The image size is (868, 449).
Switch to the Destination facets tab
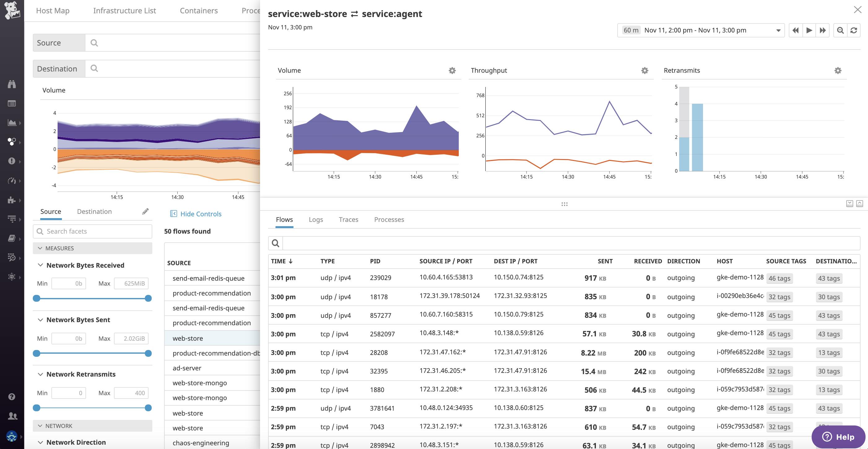tap(94, 211)
